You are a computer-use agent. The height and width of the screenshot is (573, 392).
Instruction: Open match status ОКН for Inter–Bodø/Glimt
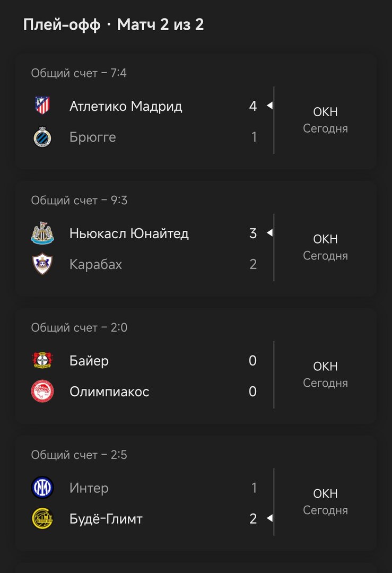[x=325, y=494]
